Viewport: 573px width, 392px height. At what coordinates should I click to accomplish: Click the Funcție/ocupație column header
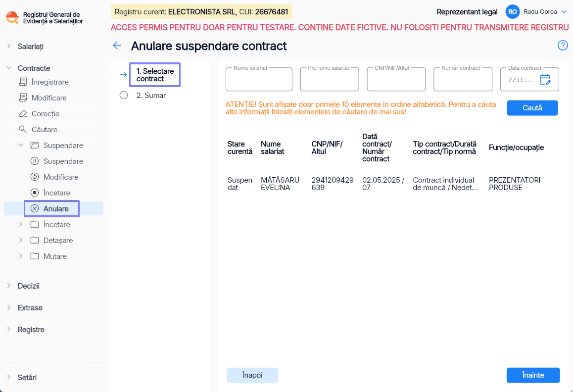(x=516, y=147)
